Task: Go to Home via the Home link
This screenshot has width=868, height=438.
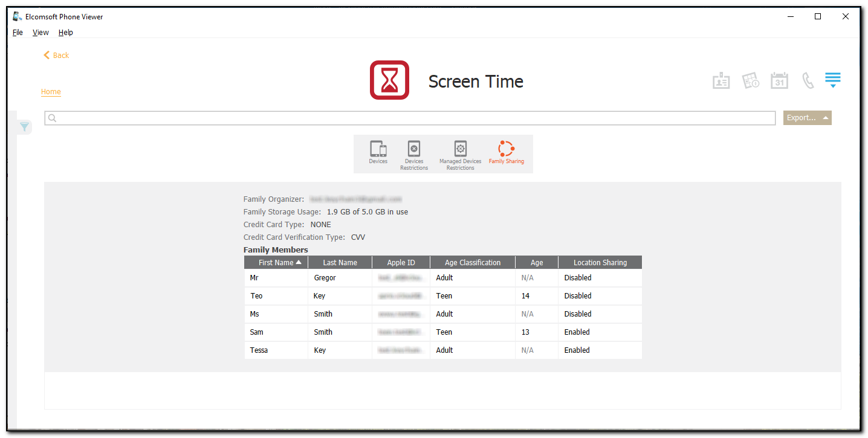Action: coord(51,92)
